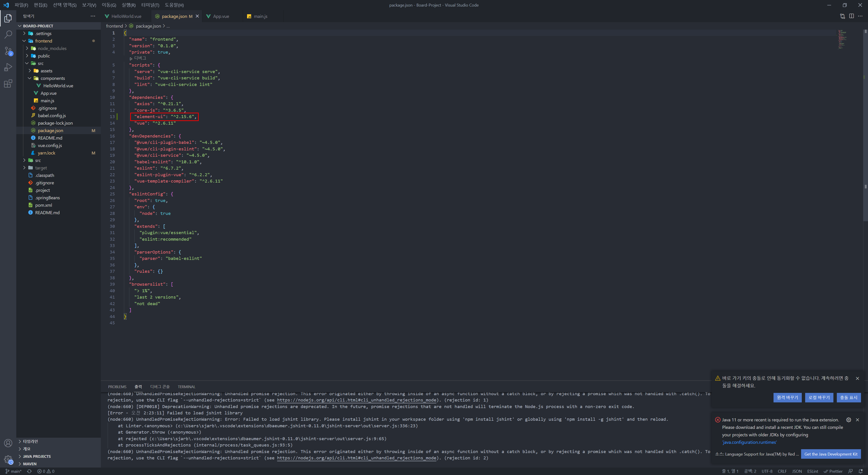
Task: Open HelloWorld.vue in the explorer tree
Action: coord(58,86)
